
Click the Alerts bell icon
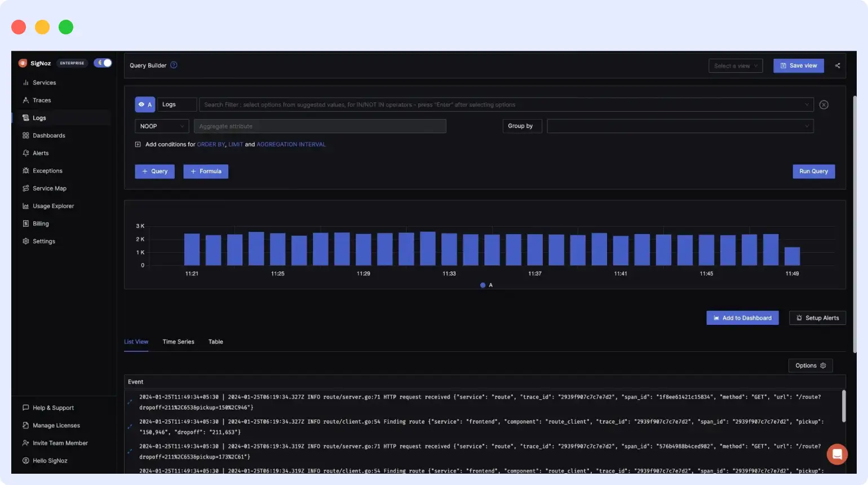(x=25, y=153)
